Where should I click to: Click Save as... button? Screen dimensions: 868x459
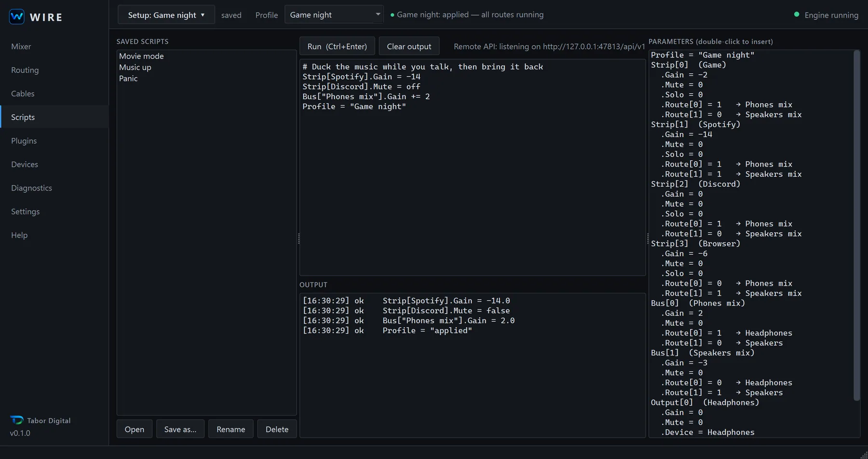[x=180, y=429]
